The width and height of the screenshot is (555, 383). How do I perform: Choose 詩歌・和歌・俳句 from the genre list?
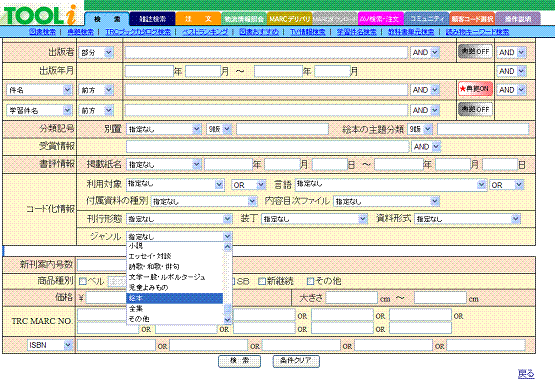coord(174,267)
